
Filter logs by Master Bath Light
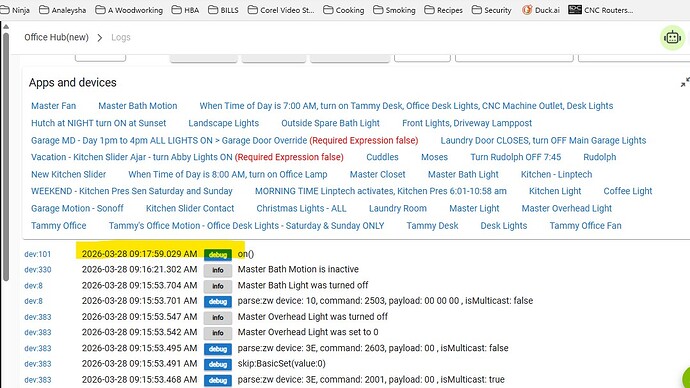pyautogui.click(x=463, y=174)
